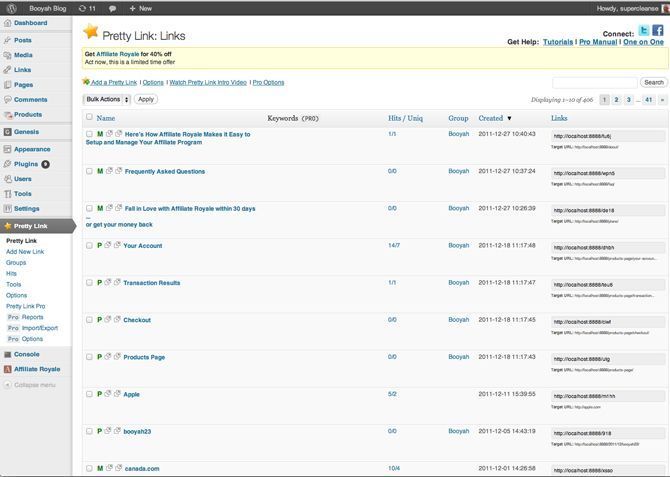Open Hits under Pretty Link menu
This screenshot has height=477, width=670.
(x=11, y=274)
